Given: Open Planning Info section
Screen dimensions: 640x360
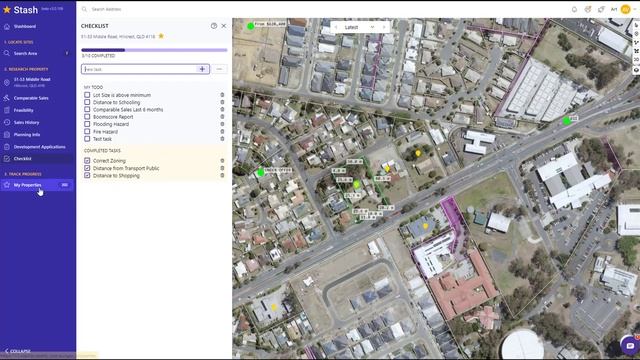Looking at the screenshot, I should (x=27, y=135).
